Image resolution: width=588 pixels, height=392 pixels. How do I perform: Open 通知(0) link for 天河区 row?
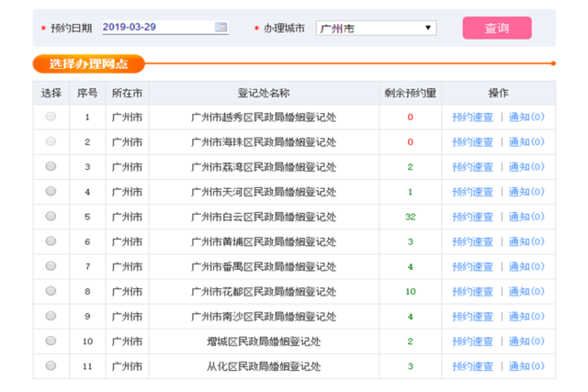(526, 192)
